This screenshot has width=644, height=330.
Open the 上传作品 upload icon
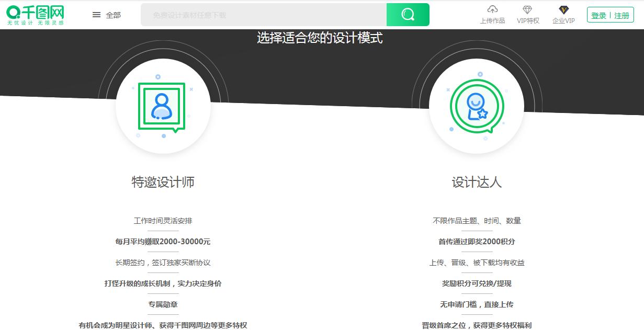(x=492, y=9)
